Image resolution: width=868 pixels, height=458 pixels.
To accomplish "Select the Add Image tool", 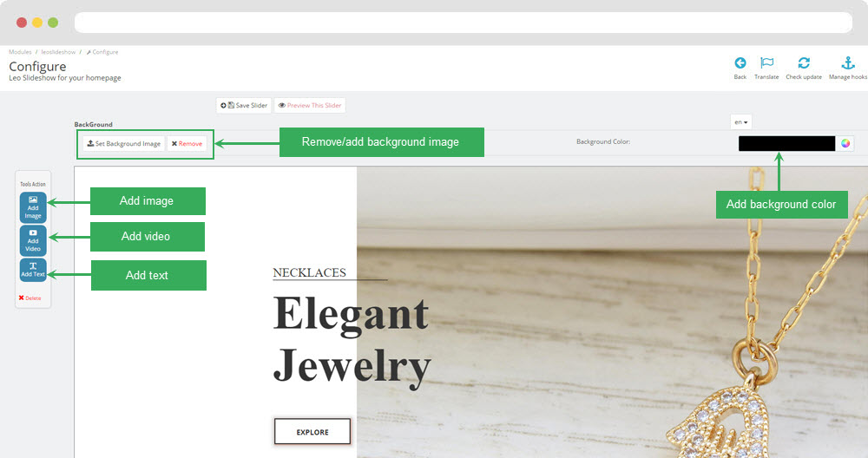I will [x=33, y=207].
